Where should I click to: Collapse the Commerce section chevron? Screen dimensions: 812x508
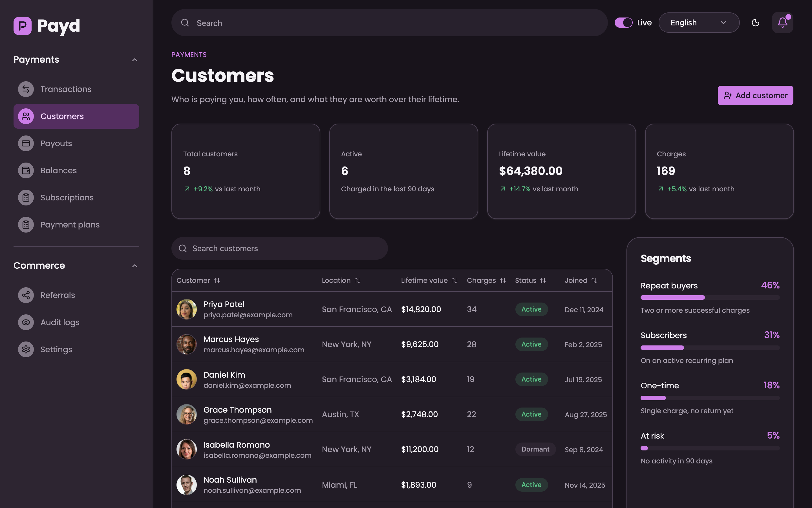135,266
